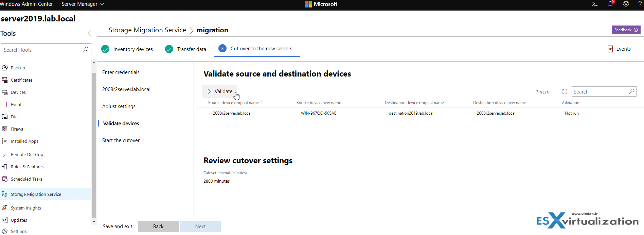Open Validate devices section
Screen dimensions: 644x235
(x=121, y=123)
